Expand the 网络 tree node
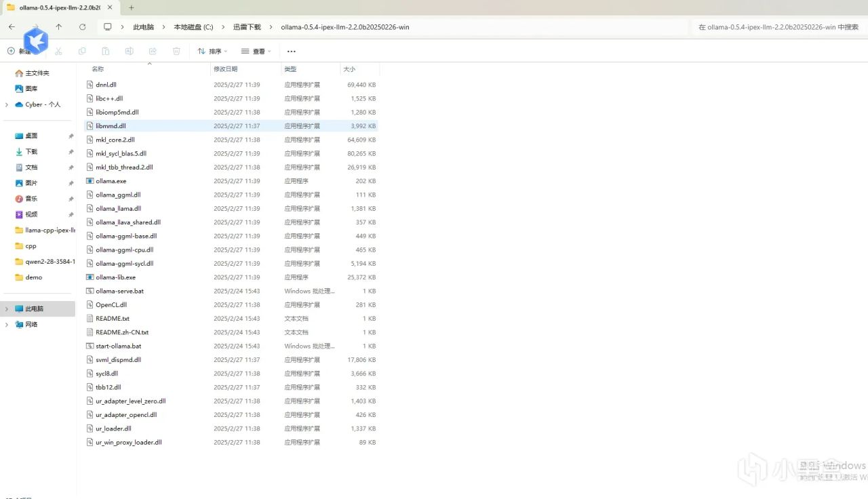868x499 pixels. (7, 325)
